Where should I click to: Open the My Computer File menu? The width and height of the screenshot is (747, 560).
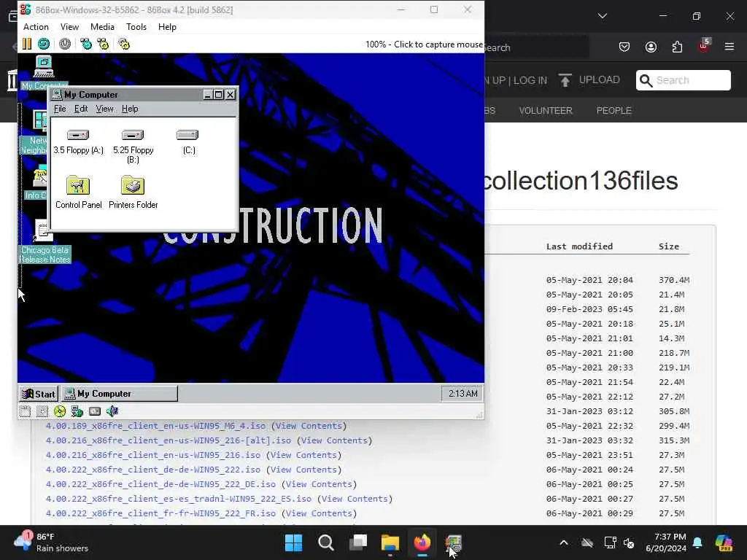click(60, 109)
